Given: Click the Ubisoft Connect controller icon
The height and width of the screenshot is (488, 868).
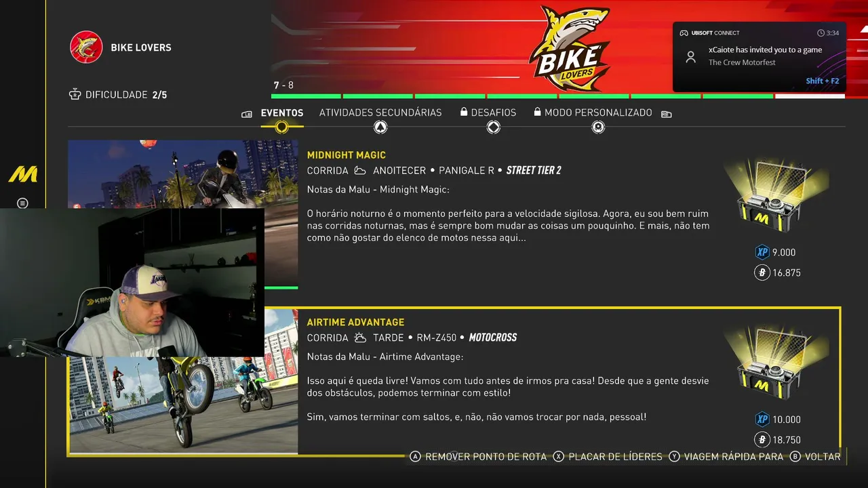Looking at the screenshot, I should (684, 33).
